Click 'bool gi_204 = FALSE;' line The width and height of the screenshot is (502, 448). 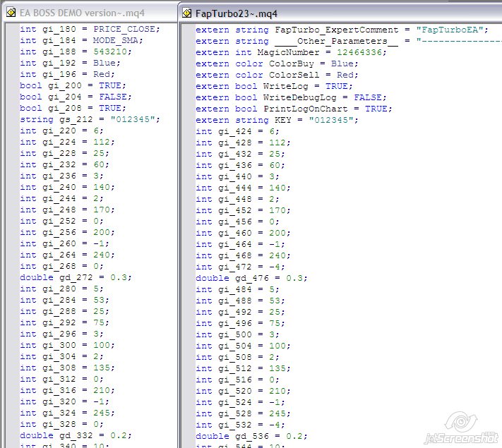[76, 97]
